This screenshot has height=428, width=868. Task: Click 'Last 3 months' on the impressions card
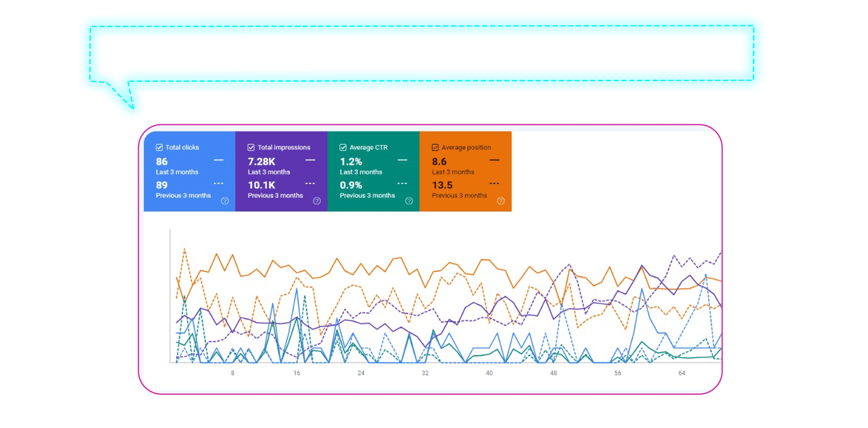pos(269,172)
